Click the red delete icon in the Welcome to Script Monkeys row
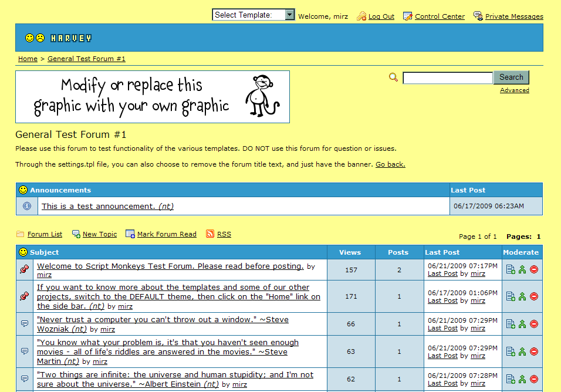The height and width of the screenshot is (392, 561). (x=534, y=270)
